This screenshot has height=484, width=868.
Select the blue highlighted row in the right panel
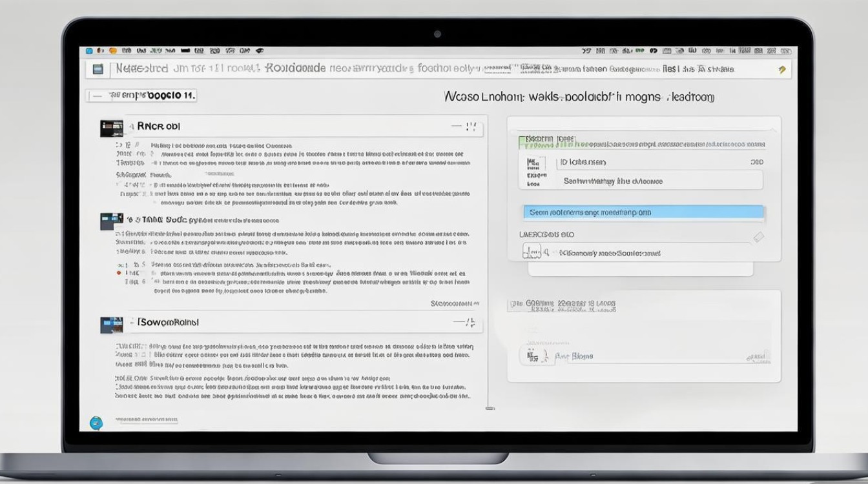(643, 212)
